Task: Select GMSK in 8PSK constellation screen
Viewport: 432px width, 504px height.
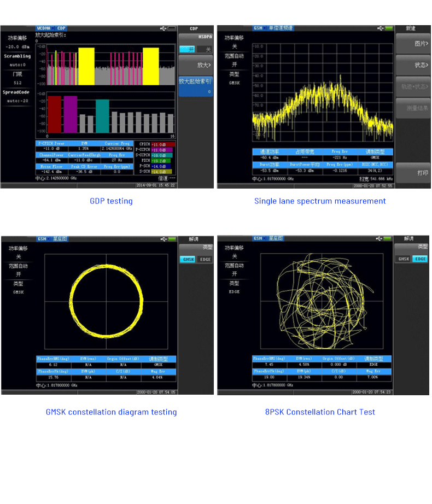Action: tap(404, 259)
